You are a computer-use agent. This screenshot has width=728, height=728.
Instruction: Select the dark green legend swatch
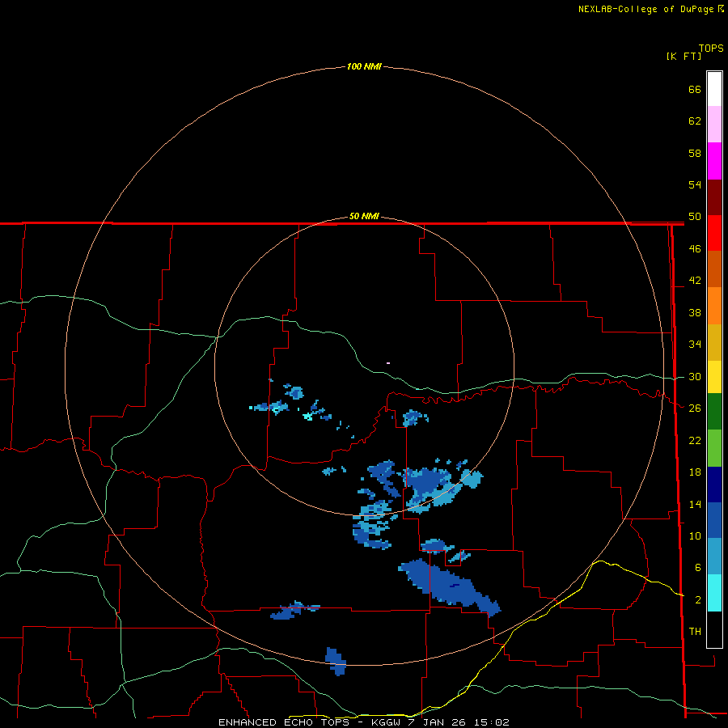point(714,412)
